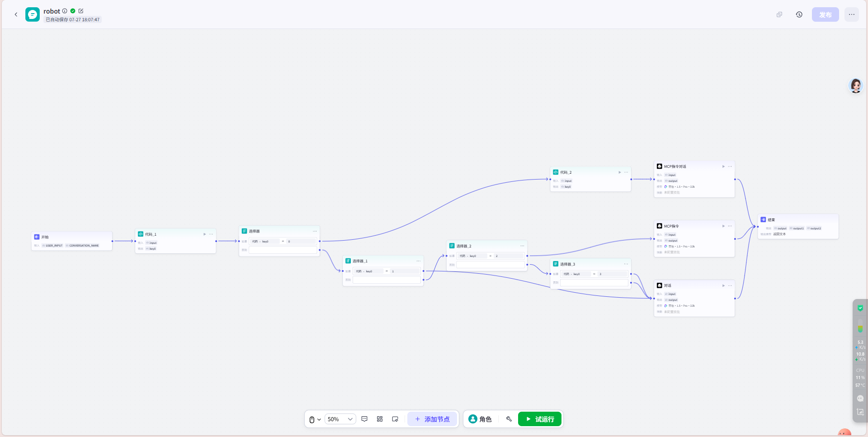
Task: Open the comment icon in bottom toolbar
Action: pos(364,419)
